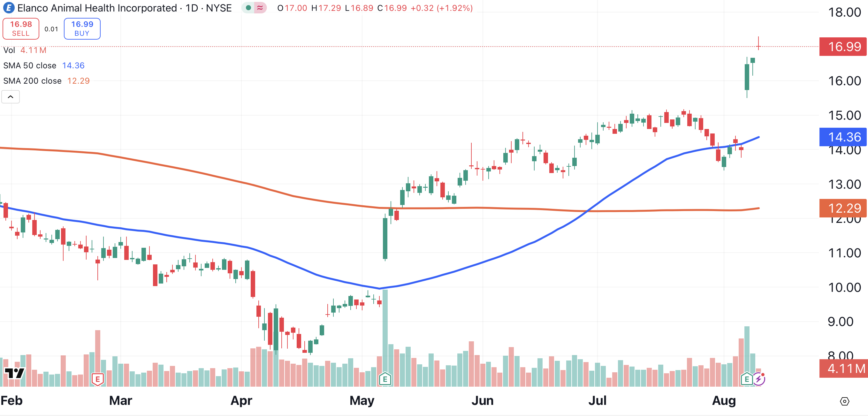Click the blue 14.36 SMA price label

pyautogui.click(x=843, y=137)
